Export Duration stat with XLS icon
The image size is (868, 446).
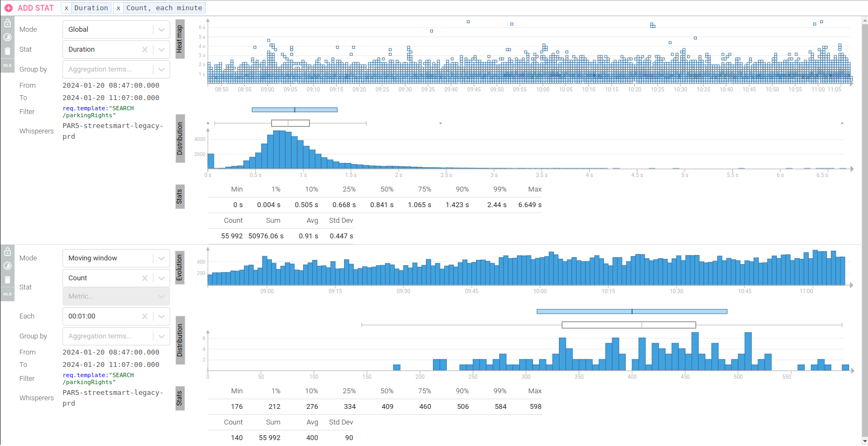(8, 65)
